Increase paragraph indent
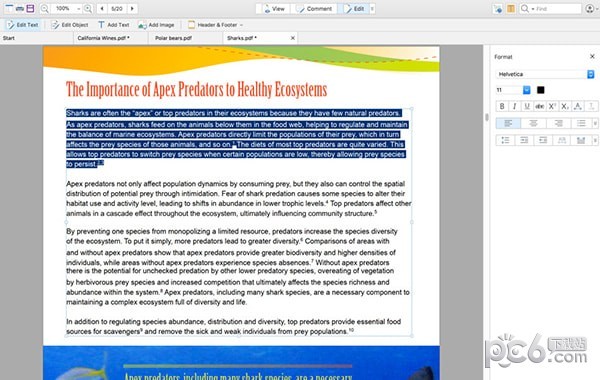The width and height of the screenshot is (600, 380). 524,140
